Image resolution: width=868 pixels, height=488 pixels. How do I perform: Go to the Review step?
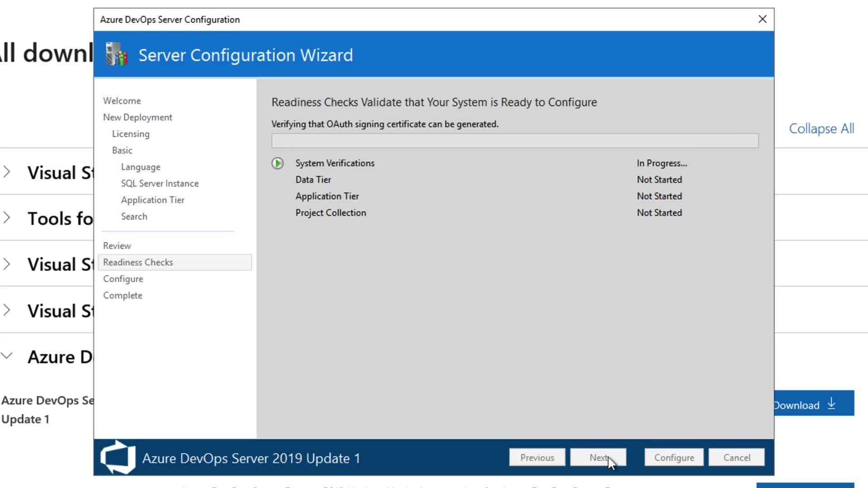pos(117,246)
